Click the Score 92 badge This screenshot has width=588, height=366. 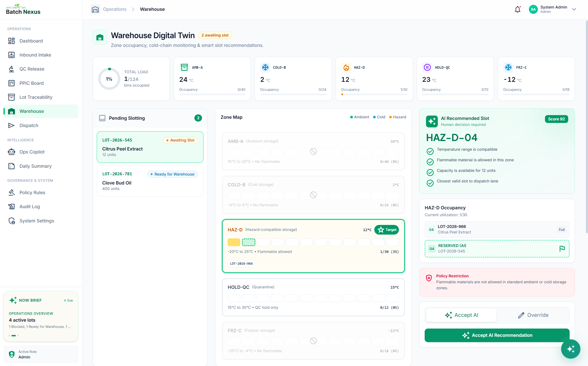[x=556, y=119]
